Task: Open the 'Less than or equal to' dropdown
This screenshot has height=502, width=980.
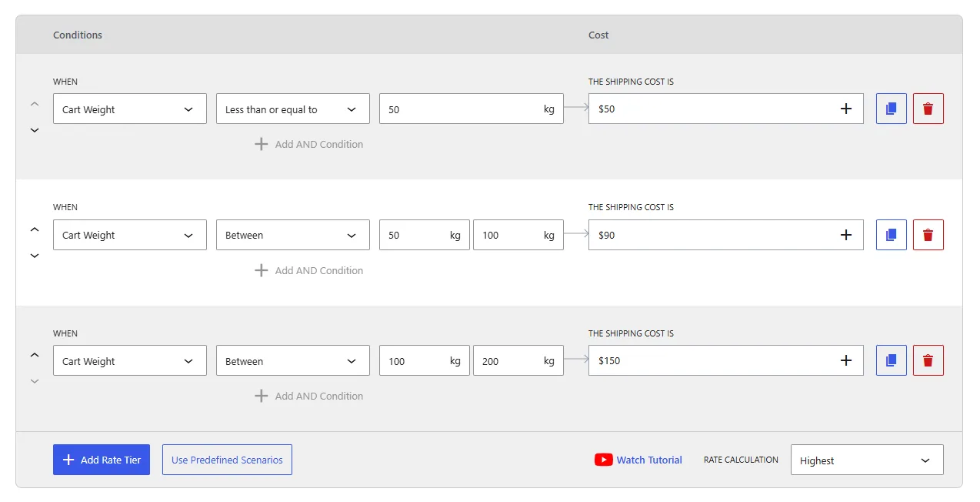Action: point(293,109)
